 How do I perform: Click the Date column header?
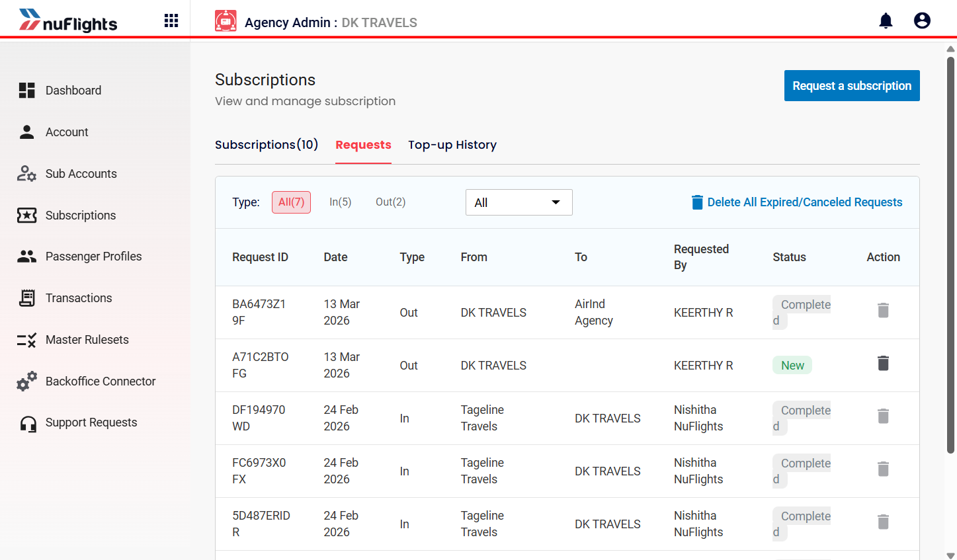click(335, 257)
